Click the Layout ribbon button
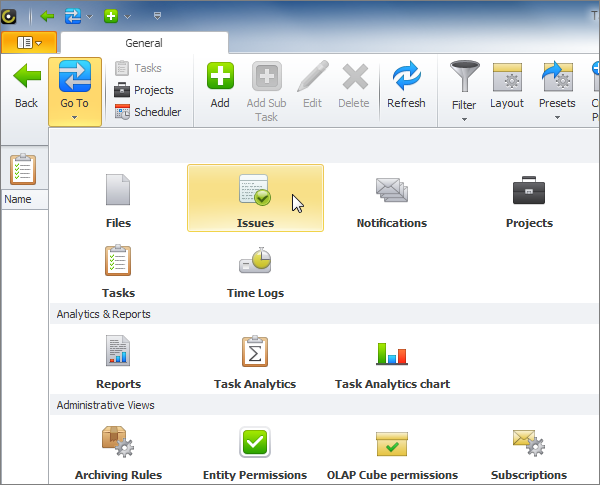Screen dimensions: 600x485 pyautogui.click(x=507, y=87)
